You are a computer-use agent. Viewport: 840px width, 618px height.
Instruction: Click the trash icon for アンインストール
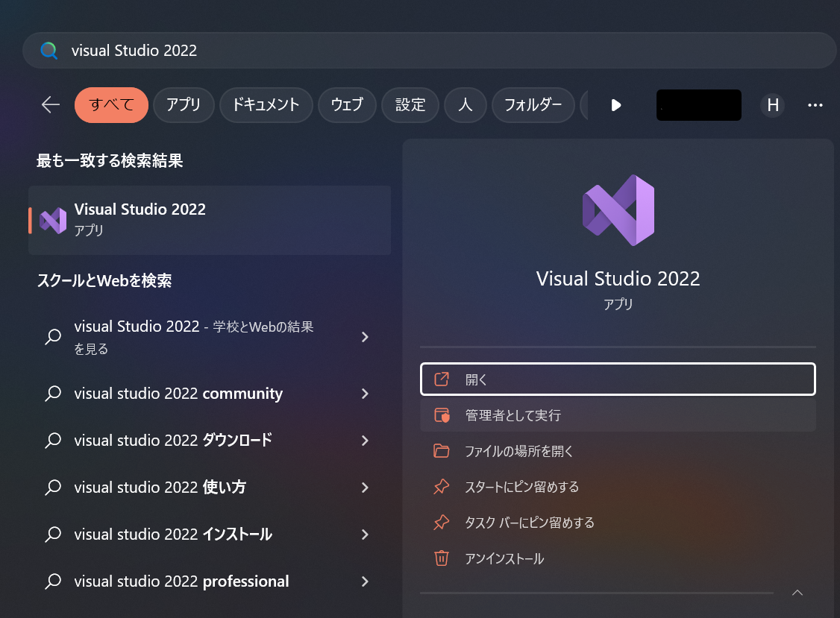(x=442, y=558)
